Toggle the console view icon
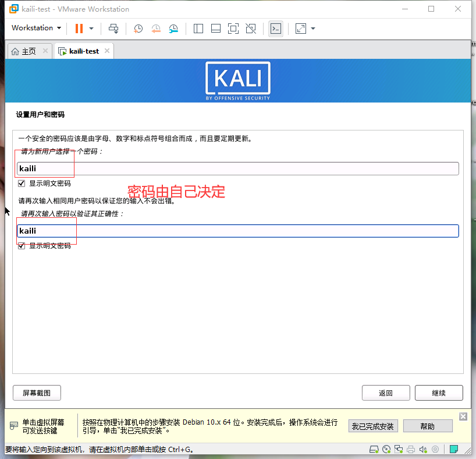 pos(276,29)
